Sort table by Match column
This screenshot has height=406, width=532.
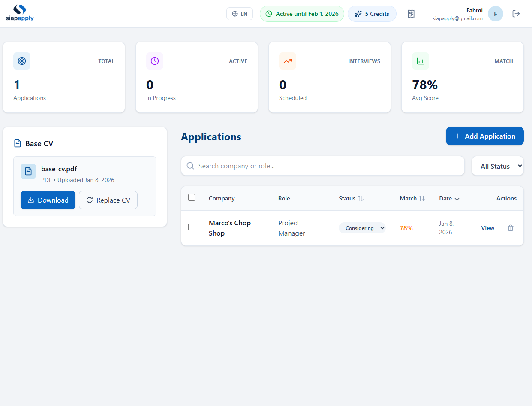click(x=412, y=198)
